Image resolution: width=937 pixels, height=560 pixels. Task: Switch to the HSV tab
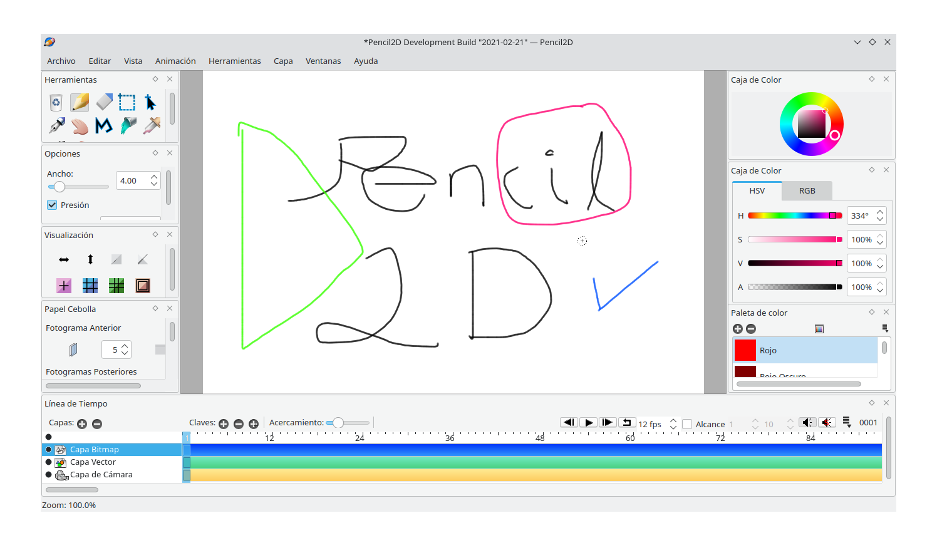coord(757,191)
